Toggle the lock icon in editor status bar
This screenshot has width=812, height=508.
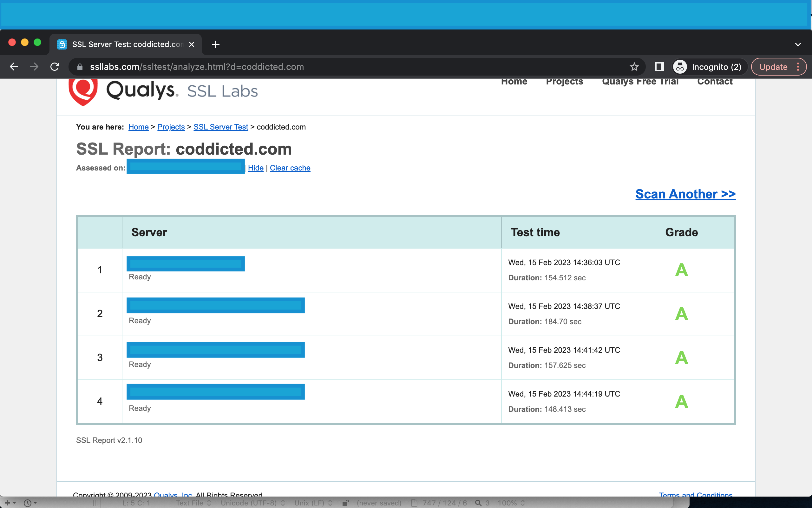[345, 503]
